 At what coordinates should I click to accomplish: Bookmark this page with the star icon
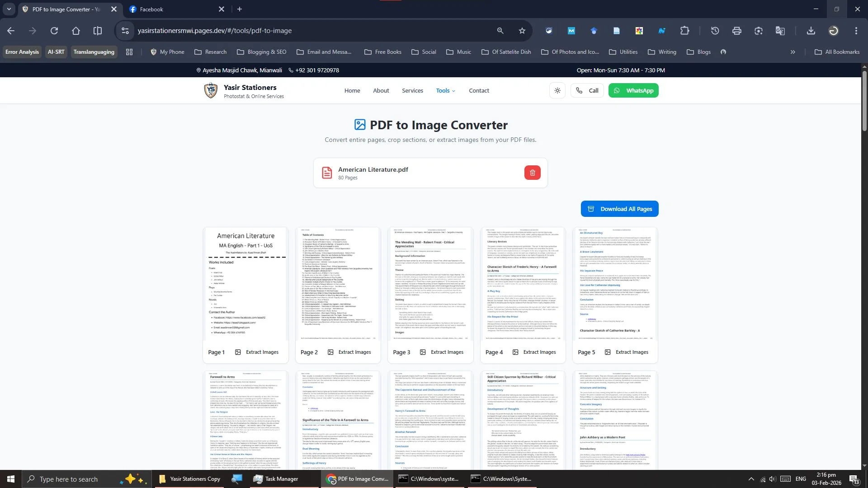point(522,31)
